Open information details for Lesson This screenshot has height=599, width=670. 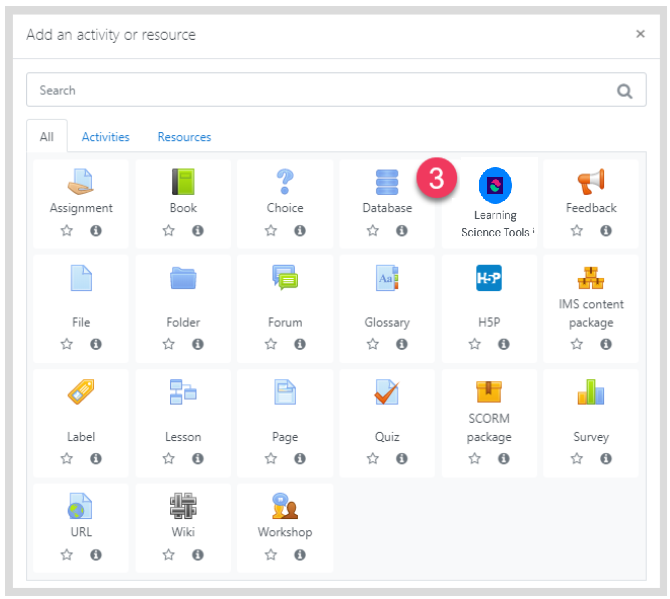197,458
